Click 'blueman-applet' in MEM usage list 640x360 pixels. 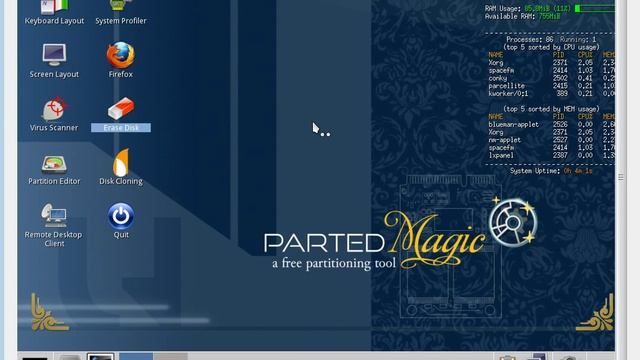(513, 124)
